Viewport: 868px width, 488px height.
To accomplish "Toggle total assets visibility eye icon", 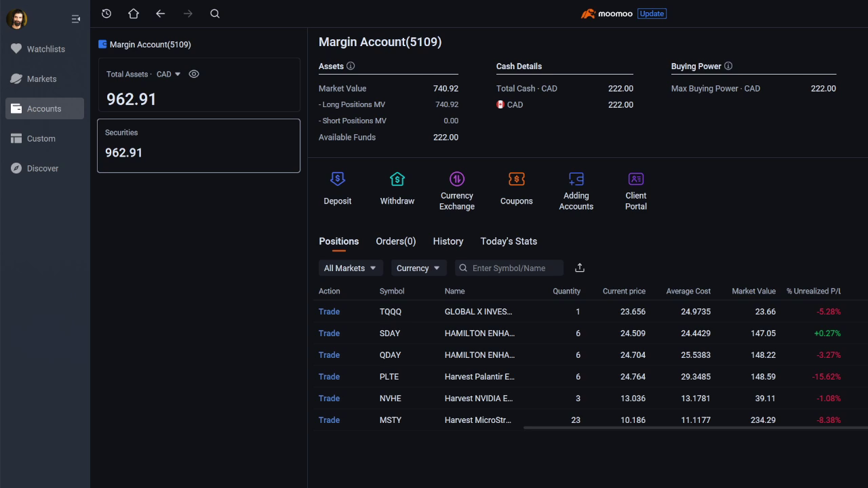I will pyautogui.click(x=194, y=74).
